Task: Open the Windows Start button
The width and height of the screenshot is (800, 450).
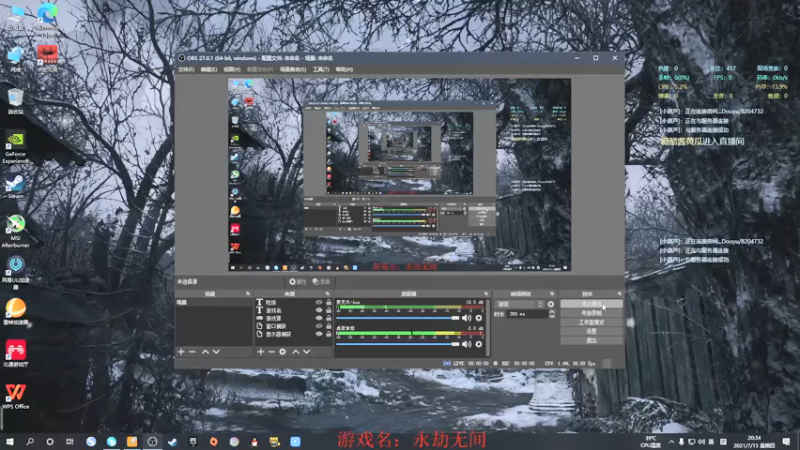Action: [x=10, y=442]
